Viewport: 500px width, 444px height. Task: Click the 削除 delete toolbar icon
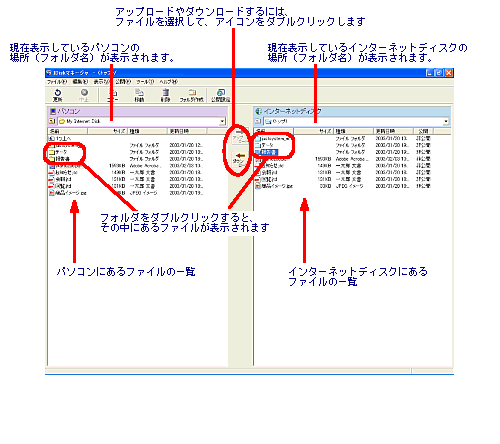coord(165,95)
